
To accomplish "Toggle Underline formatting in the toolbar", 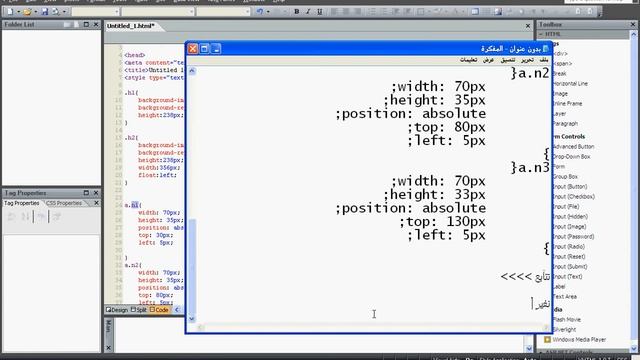I will 320,11.
